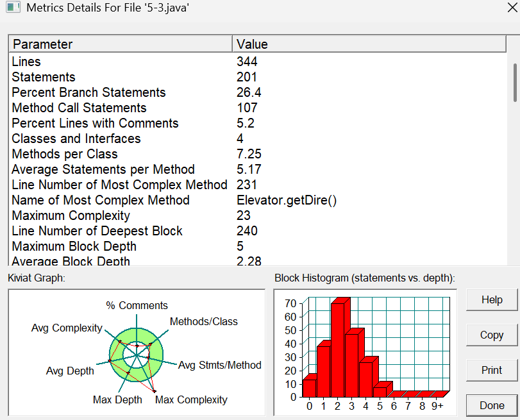Click the Max Complexity axis label
The width and height of the screenshot is (520, 420).
[191, 399]
